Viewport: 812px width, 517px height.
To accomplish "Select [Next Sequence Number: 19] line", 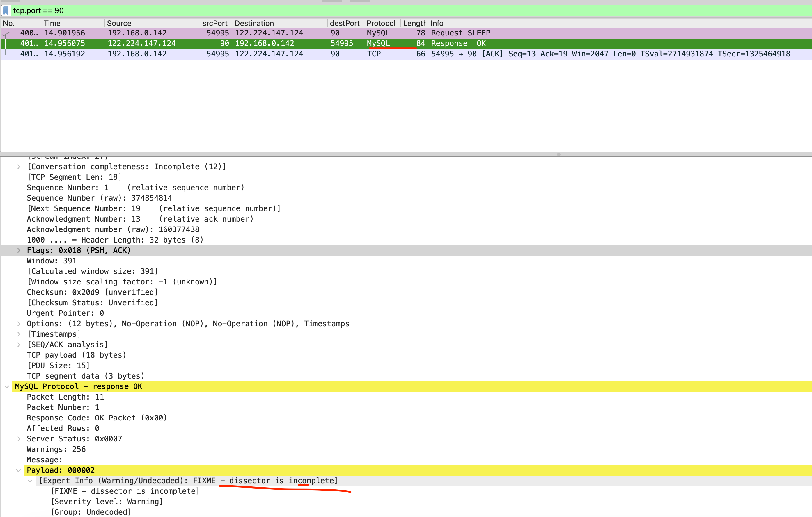I will pos(154,208).
